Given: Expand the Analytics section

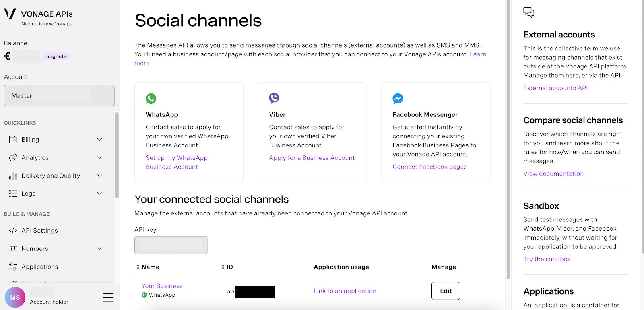Looking at the screenshot, I should 100,158.
